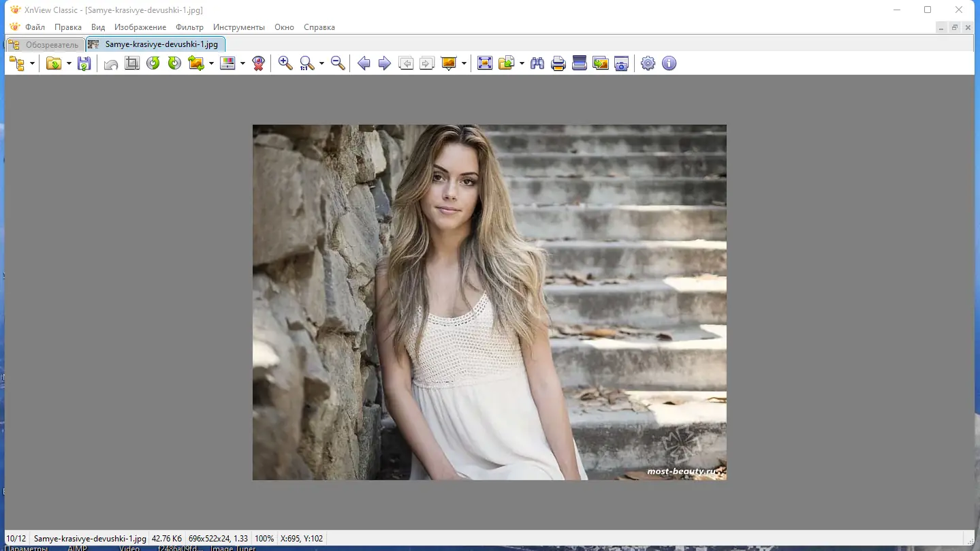Click the blue About info button
Image resolution: width=980 pixels, height=551 pixels.
click(x=669, y=63)
